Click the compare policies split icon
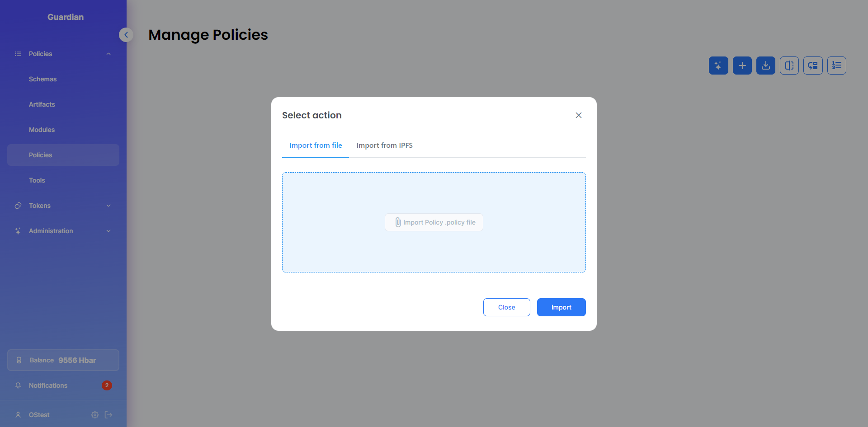This screenshot has height=427, width=868. pos(789,66)
